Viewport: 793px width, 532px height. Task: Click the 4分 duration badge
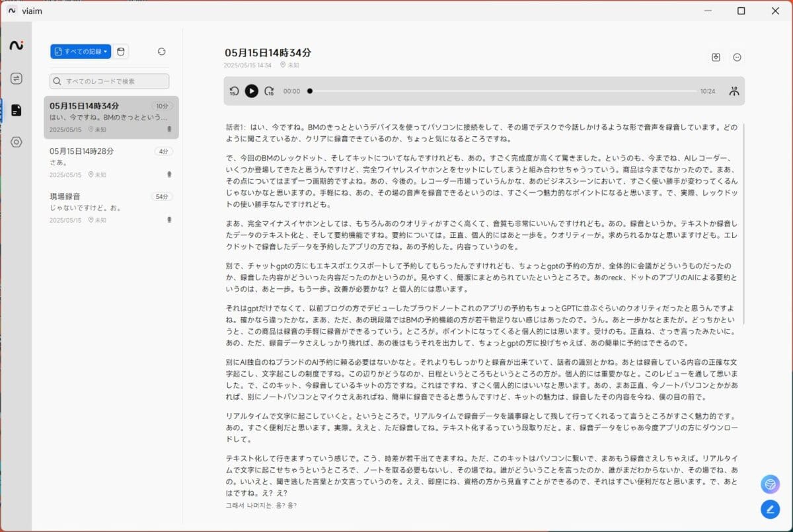click(163, 151)
